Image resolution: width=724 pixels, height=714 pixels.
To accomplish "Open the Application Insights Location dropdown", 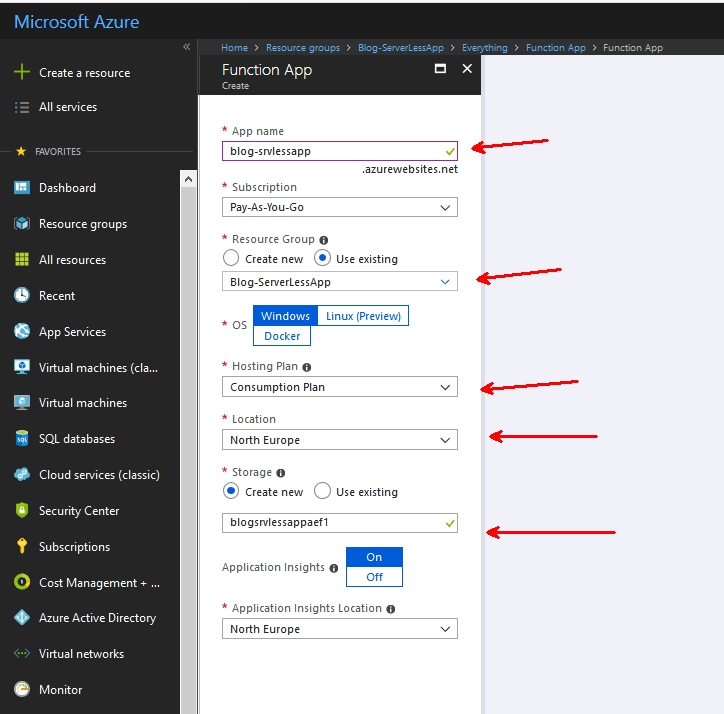I will tap(340, 629).
